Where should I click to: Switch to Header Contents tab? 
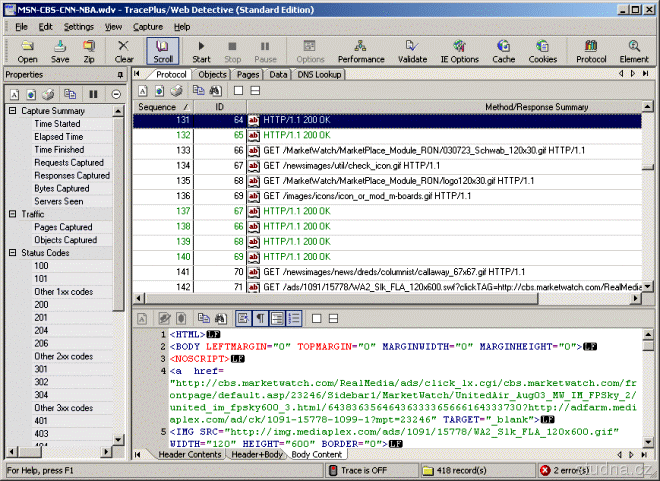(190, 455)
